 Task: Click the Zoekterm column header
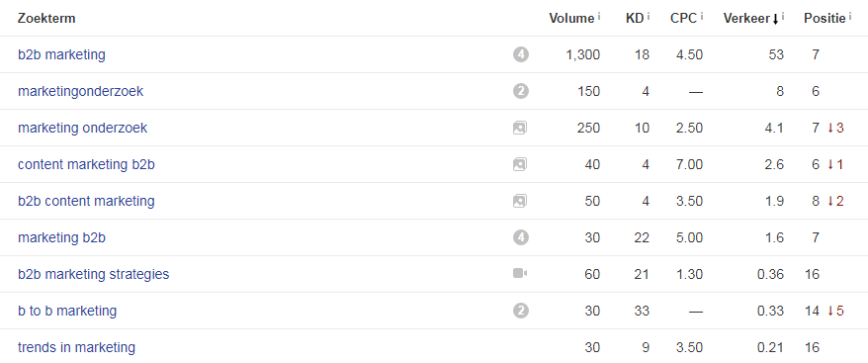46,18
